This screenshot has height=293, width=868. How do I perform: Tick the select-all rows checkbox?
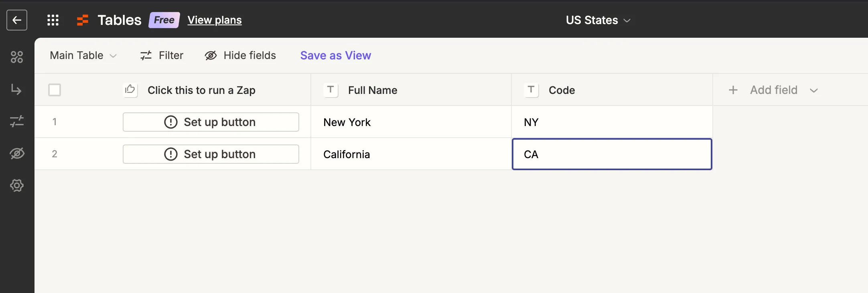(55, 90)
